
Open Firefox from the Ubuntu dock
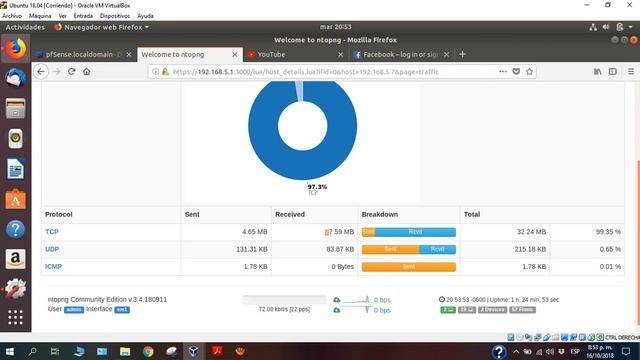pos(16,49)
